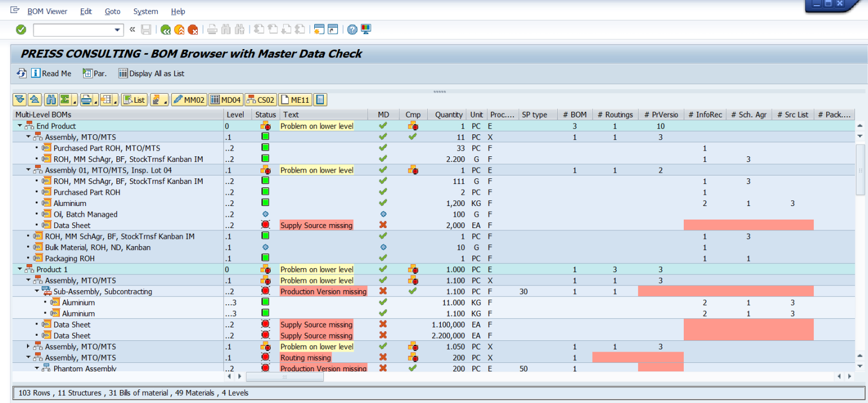
Task: Click the horizontal scrollbar thumb below the tree
Action: click(x=284, y=376)
